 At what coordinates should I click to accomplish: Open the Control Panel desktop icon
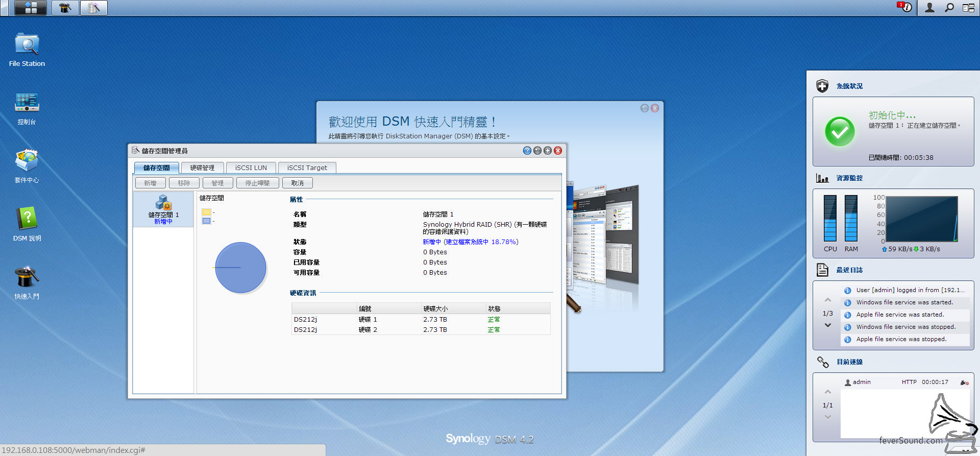pos(27,109)
